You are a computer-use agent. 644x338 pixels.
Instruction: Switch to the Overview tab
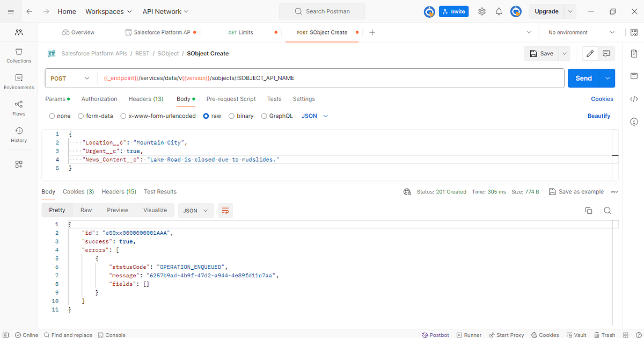tap(78, 32)
